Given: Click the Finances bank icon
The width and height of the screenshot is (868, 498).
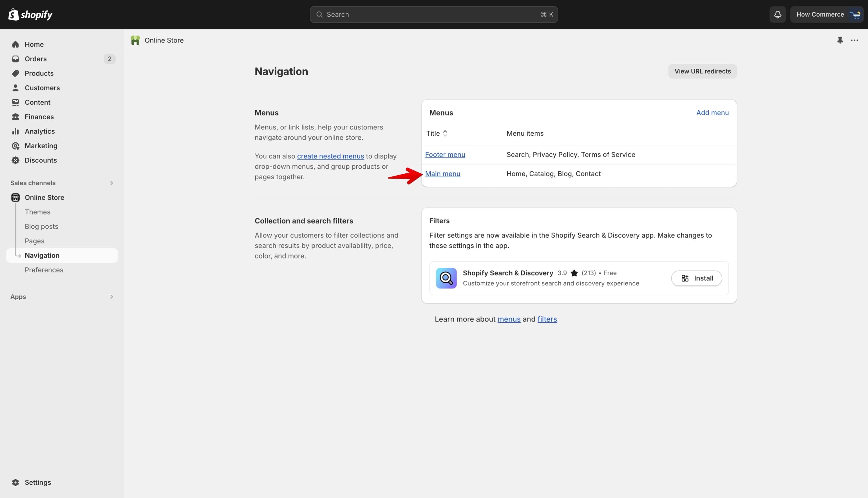Looking at the screenshot, I should [15, 117].
